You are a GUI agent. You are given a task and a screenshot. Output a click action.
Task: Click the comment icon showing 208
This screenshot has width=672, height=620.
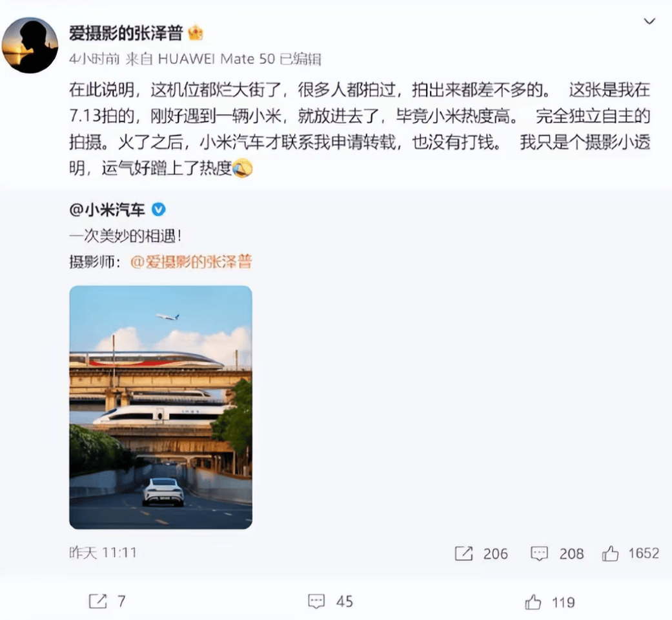tap(539, 553)
